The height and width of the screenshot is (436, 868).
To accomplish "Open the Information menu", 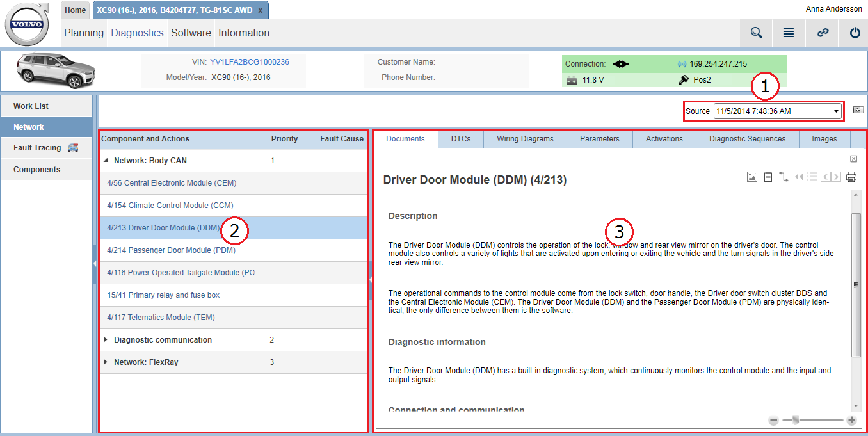I will pyautogui.click(x=244, y=33).
